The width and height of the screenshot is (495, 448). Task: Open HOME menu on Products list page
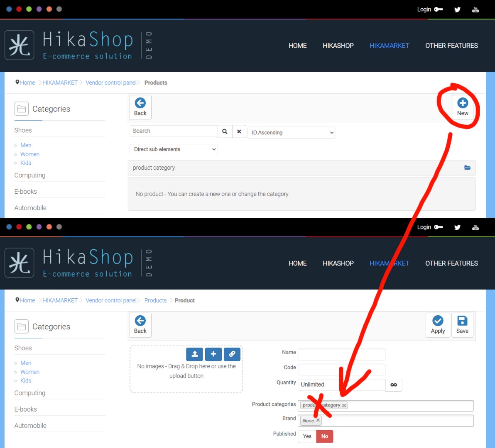(x=297, y=46)
